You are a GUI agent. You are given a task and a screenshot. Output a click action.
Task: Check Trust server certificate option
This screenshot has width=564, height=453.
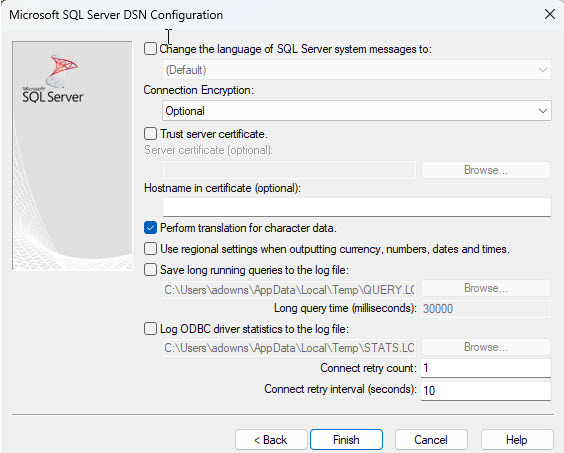click(150, 133)
